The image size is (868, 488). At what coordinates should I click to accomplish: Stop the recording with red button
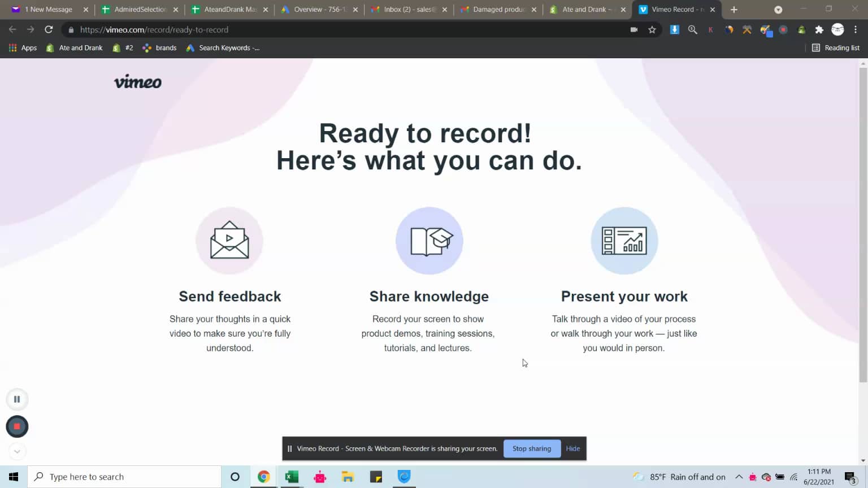[17, 426]
